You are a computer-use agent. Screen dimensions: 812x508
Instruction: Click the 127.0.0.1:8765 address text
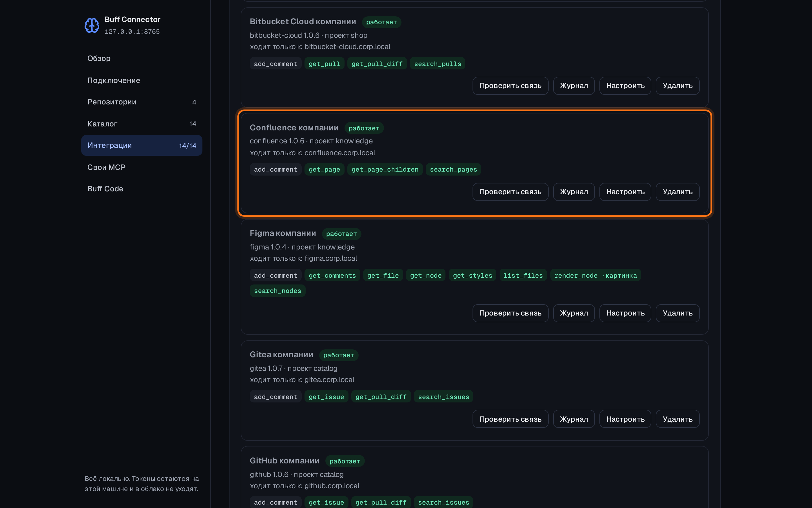132,32
